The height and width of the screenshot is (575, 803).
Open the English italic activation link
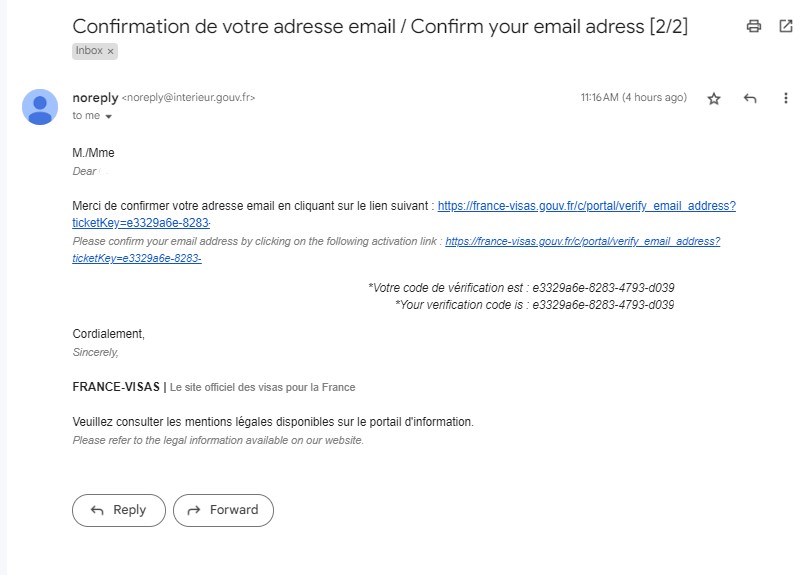pyautogui.click(x=582, y=241)
